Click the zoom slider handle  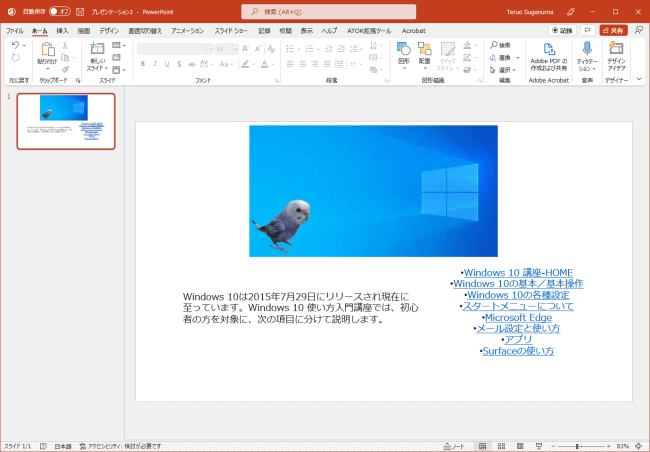577,446
